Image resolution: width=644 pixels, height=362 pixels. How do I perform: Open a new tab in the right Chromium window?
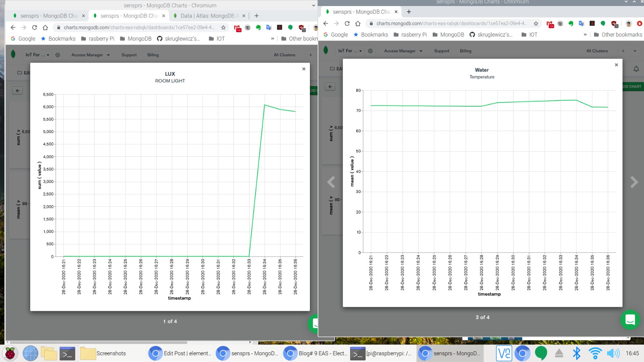[x=409, y=12]
